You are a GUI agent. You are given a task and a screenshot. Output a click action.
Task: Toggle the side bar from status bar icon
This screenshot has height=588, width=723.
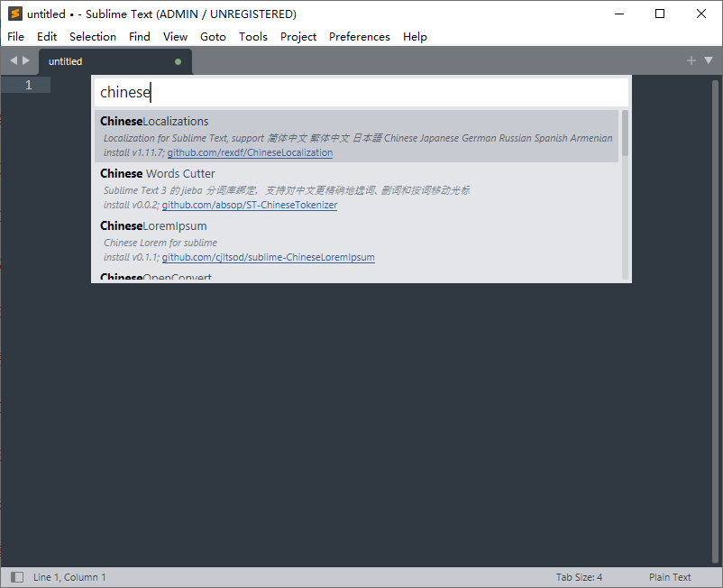click(x=17, y=577)
